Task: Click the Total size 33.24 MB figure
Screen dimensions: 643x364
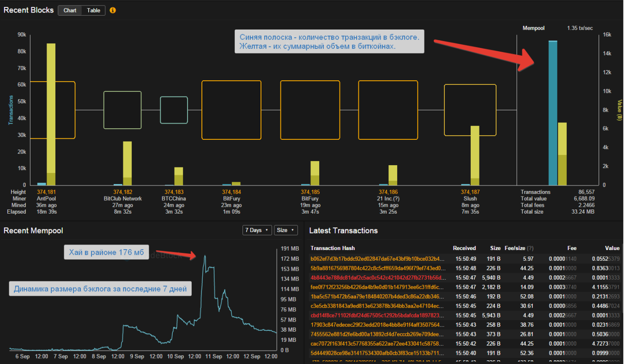Action: (583, 212)
